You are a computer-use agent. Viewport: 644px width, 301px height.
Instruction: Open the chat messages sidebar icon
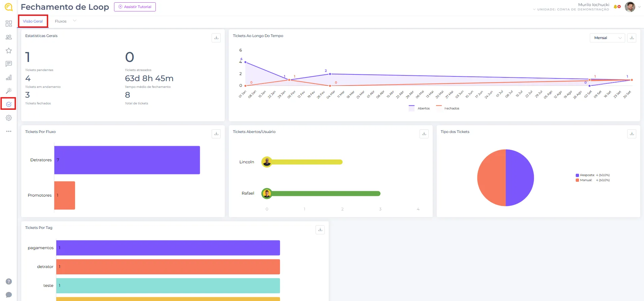9,64
